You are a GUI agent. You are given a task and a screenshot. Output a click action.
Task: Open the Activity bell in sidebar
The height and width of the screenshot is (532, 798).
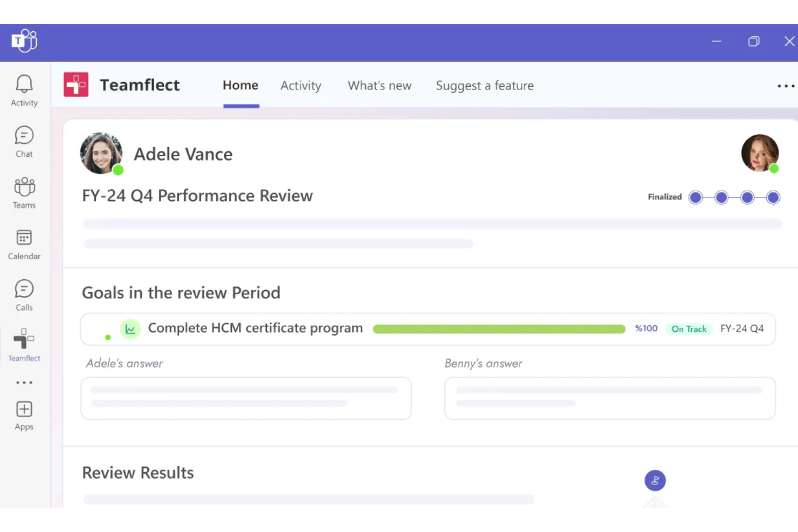24,91
